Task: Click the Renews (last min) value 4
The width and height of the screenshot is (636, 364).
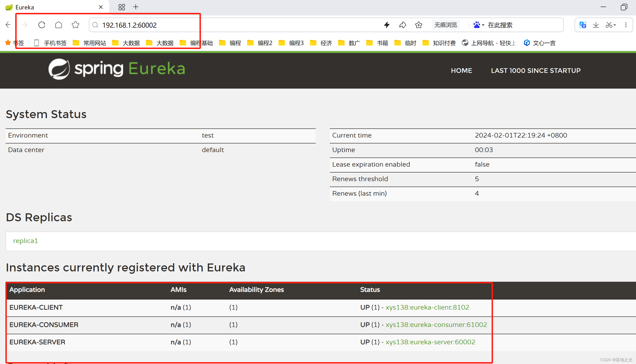Action: [x=477, y=193]
